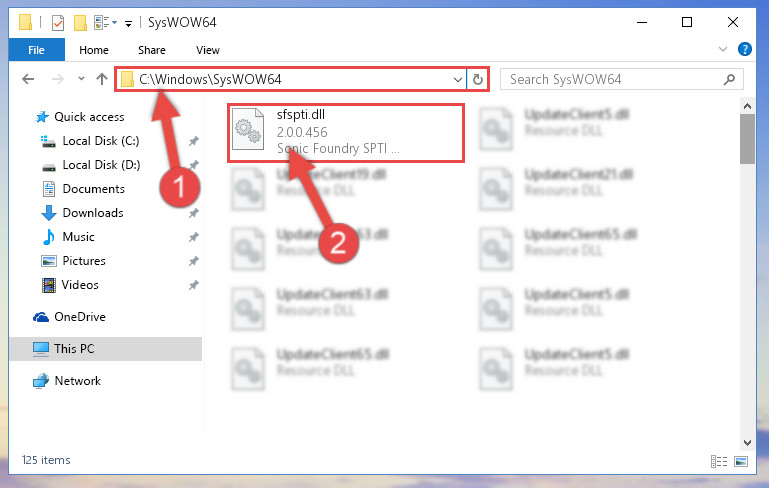This screenshot has width=769, height=488.
Task: Switch to the View tab
Action: [x=207, y=50]
